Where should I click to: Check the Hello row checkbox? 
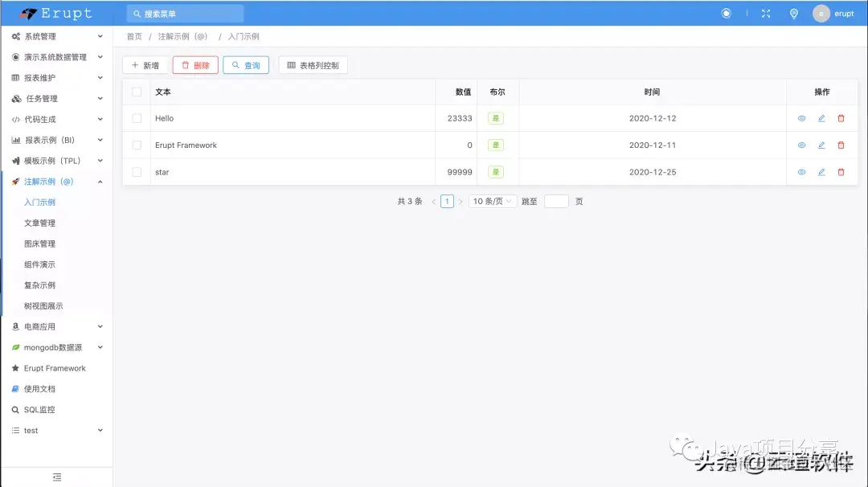pos(137,118)
